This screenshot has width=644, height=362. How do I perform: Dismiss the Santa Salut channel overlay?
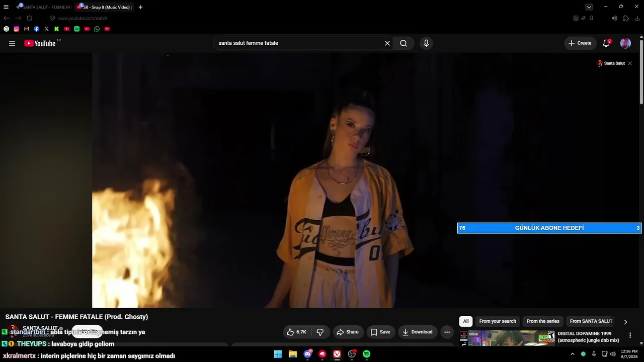pos(630,63)
